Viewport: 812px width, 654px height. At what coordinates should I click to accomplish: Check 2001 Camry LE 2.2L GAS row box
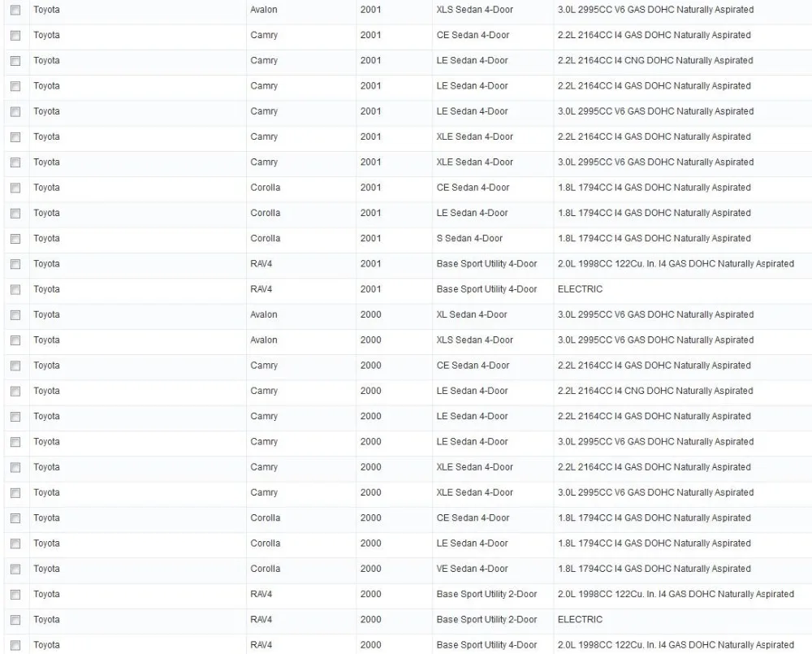pos(15,86)
